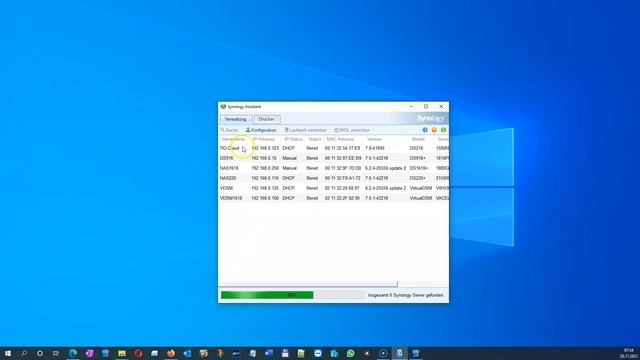Click the Synology Assistant title bar icon
This screenshot has height=360, width=640.
click(x=223, y=107)
